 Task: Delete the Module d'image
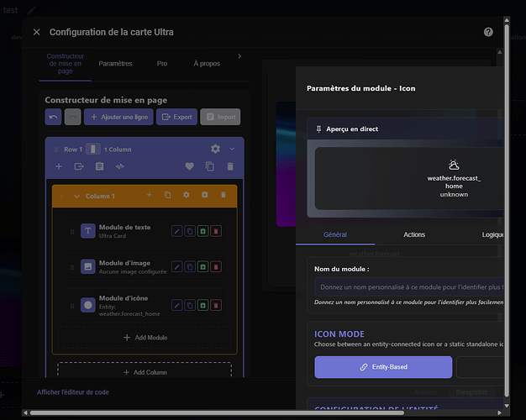(216, 267)
